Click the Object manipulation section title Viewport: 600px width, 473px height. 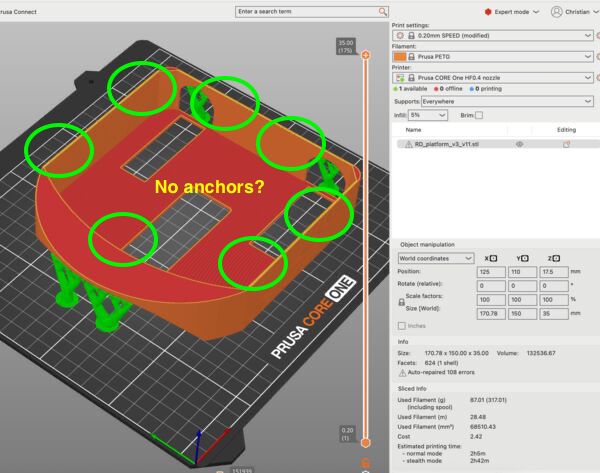pos(427,245)
